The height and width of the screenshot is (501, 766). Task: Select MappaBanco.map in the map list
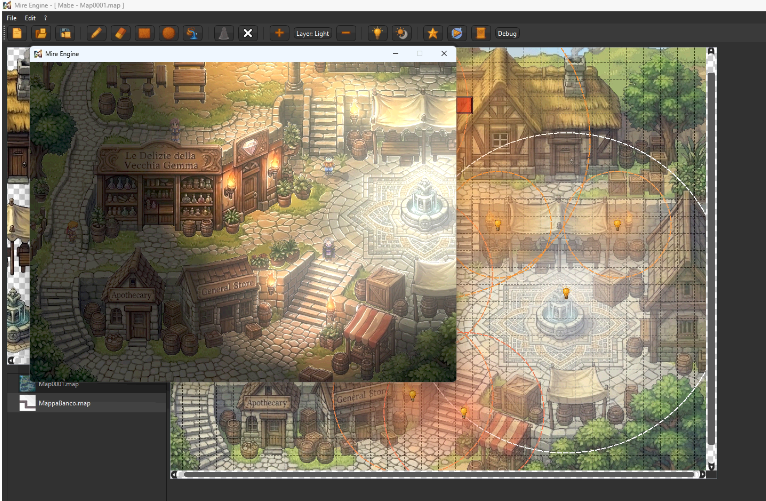[x=87, y=403]
